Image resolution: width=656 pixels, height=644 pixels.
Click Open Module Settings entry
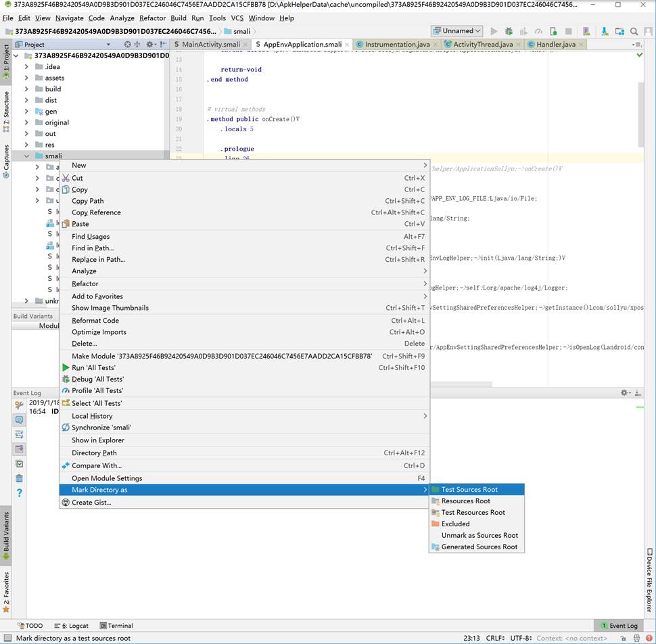244,478
